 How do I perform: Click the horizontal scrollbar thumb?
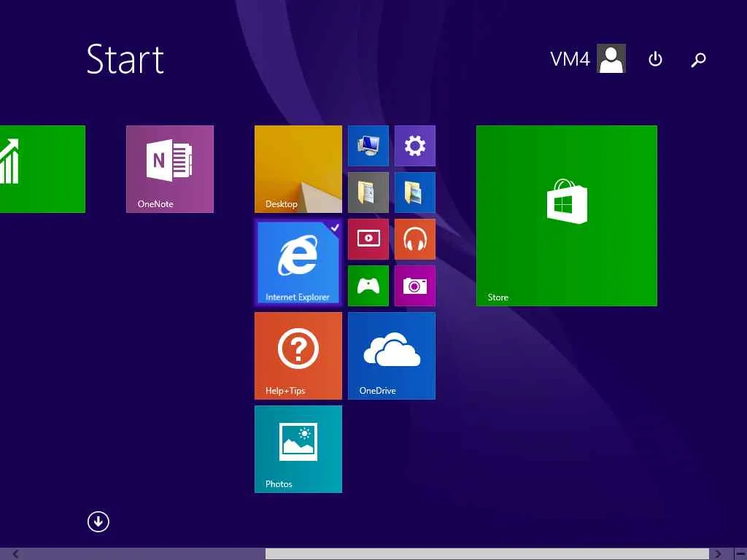(487, 554)
